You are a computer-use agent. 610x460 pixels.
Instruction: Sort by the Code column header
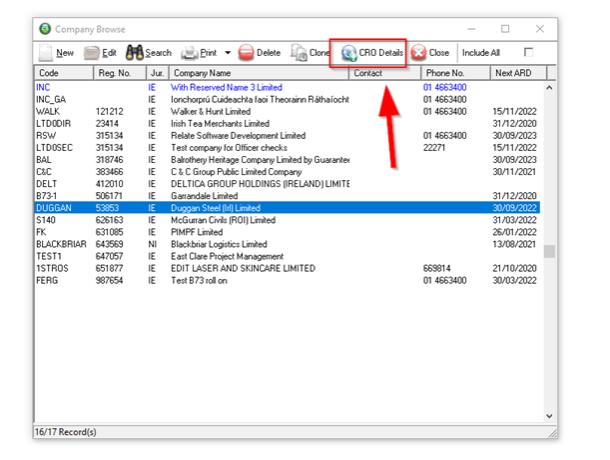pyautogui.click(x=65, y=73)
